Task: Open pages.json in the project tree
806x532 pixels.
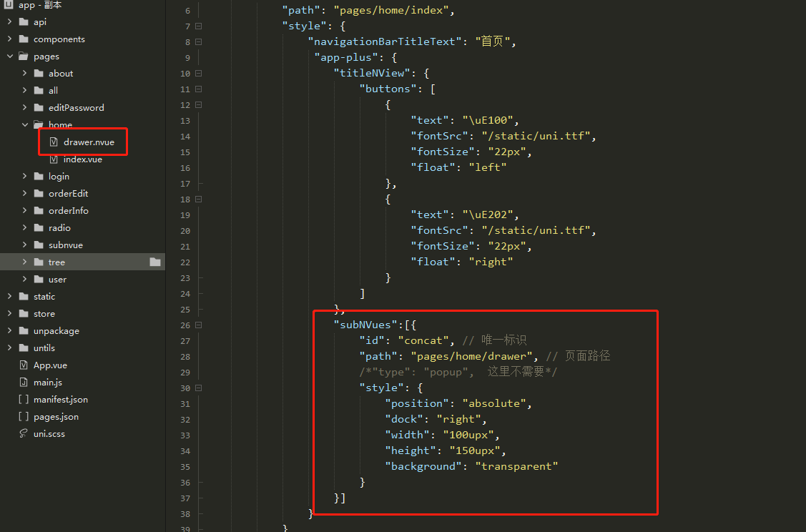Action: (56, 417)
